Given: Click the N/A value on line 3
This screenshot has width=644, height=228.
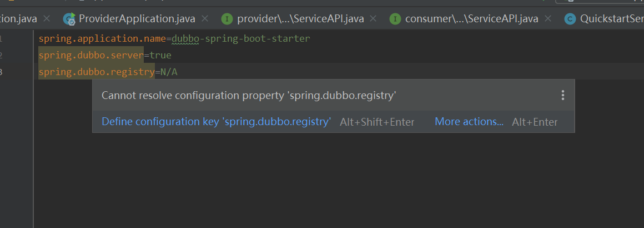Looking at the screenshot, I should pyautogui.click(x=169, y=72).
